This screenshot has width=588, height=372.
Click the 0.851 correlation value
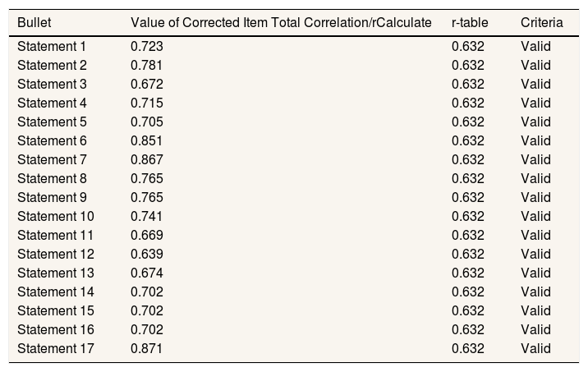[147, 140]
